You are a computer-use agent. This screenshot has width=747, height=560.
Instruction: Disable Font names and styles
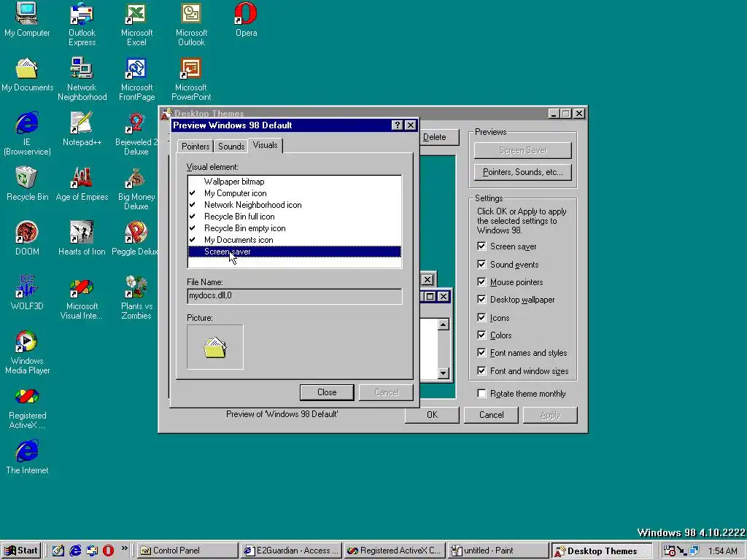tap(481, 353)
